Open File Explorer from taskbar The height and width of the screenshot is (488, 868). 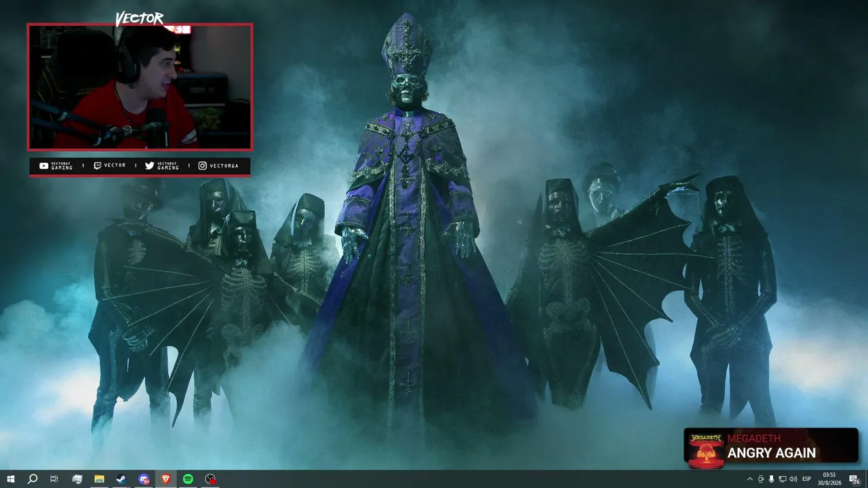pyautogui.click(x=99, y=479)
